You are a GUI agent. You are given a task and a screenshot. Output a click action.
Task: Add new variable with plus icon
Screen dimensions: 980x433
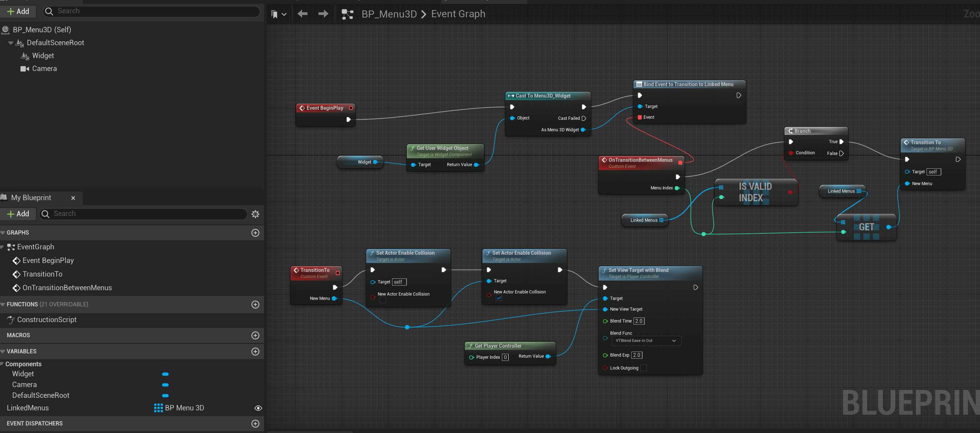(255, 352)
